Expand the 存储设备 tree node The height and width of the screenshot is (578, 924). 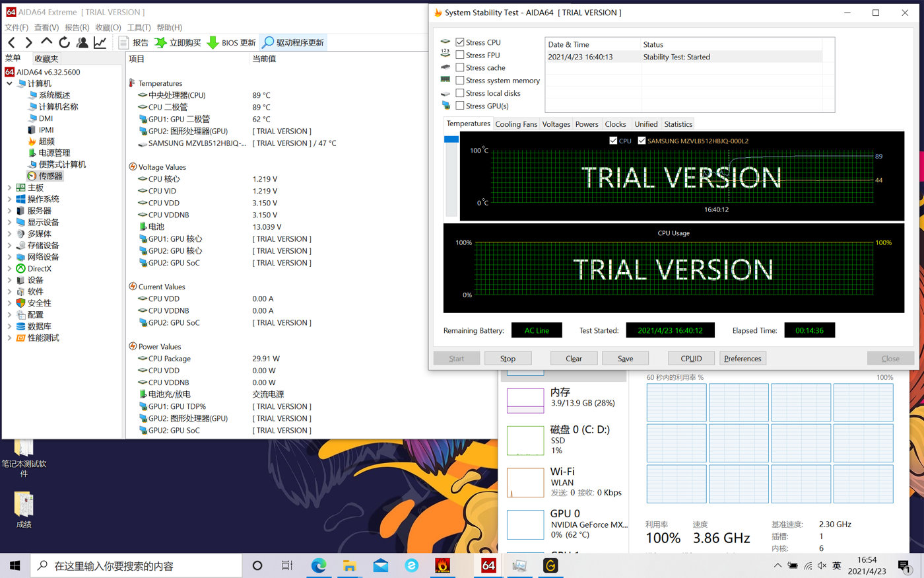[9, 246]
